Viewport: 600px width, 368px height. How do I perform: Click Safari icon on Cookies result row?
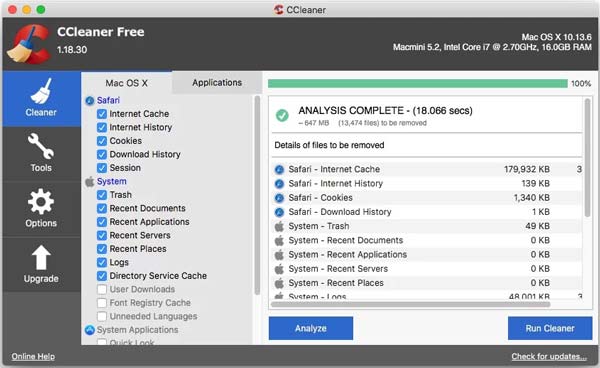pos(279,198)
